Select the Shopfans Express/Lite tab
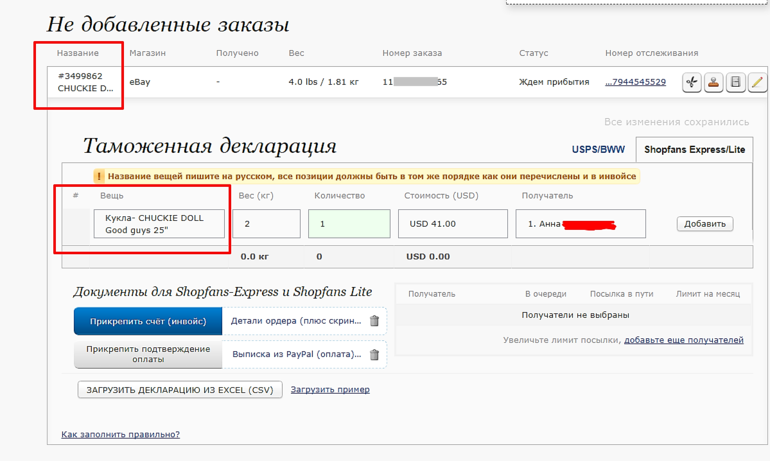The height and width of the screenshot is (461, 770). click(x=694, y=149)
